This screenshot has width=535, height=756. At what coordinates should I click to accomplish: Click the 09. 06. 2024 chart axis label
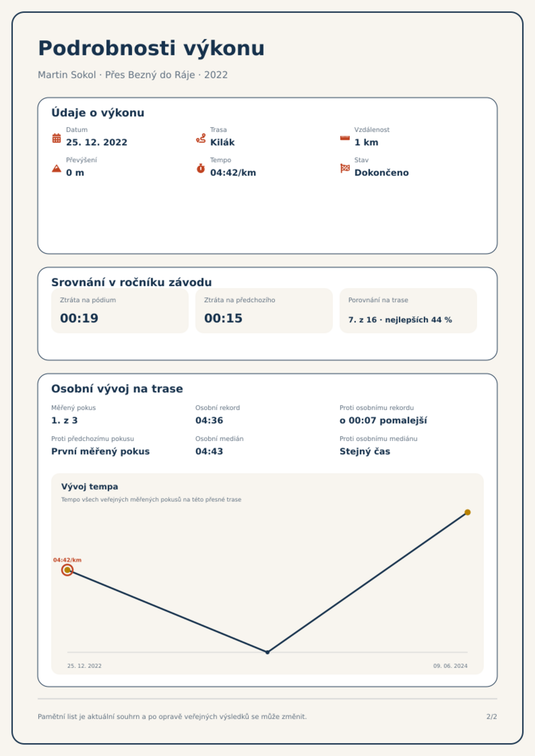pyautogui.click(x=450, y=665)
